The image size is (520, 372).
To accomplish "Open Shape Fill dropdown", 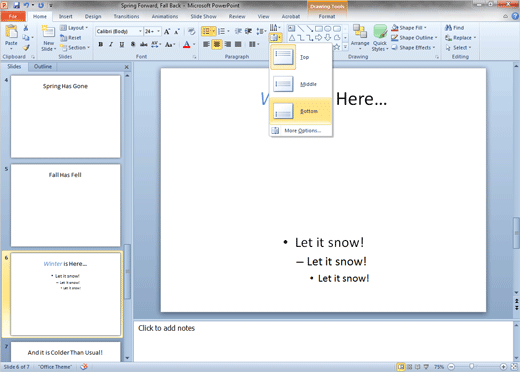I will pyautogui.click(x=409, y=28).
